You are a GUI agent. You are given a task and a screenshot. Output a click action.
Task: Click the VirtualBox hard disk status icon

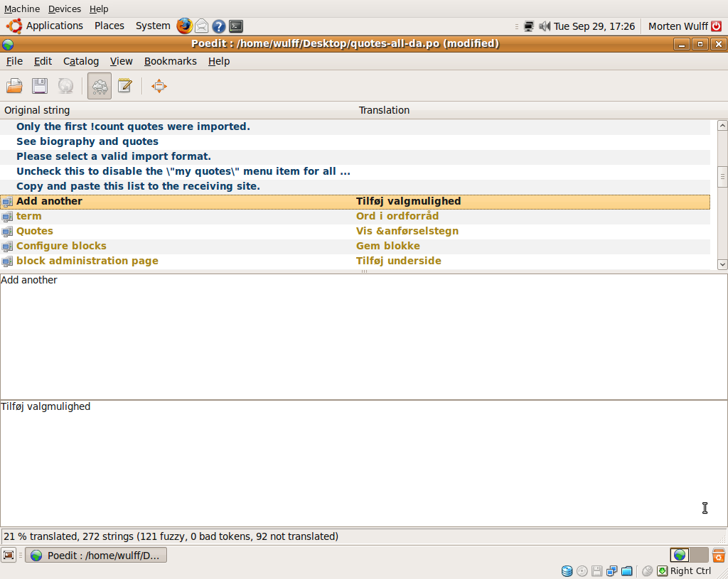[567, 570]
